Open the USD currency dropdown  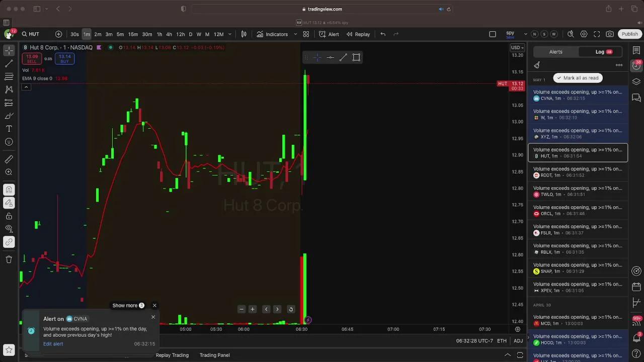click(517, 48)
